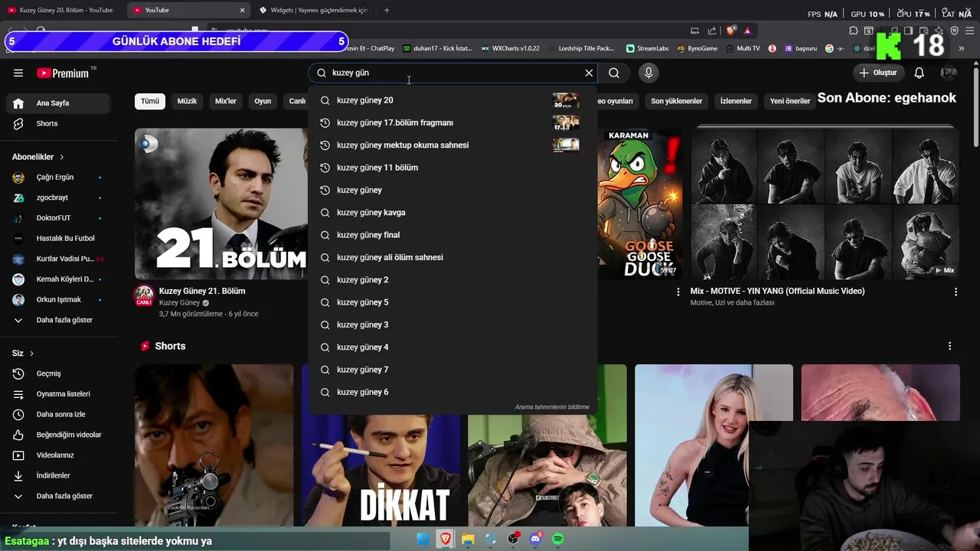This screenshot has width=980, height=551.
Task: Open Geçmiş history page
Action: pos(57,373)
